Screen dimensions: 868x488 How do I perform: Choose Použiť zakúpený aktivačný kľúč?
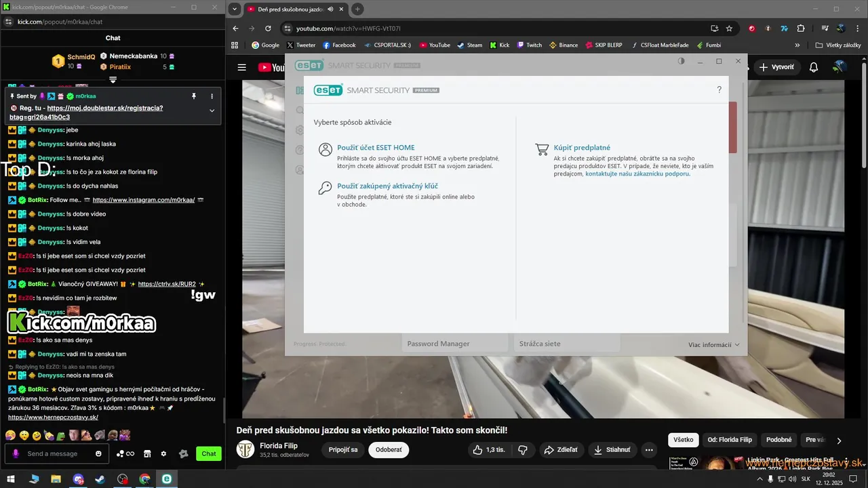click(387, 186)
